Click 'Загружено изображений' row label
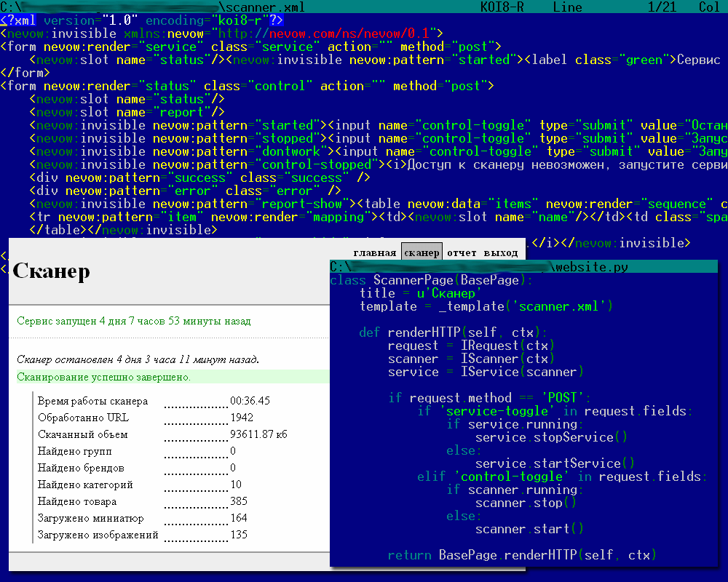This screenshot has height=582, width=728. click(98, 535)
